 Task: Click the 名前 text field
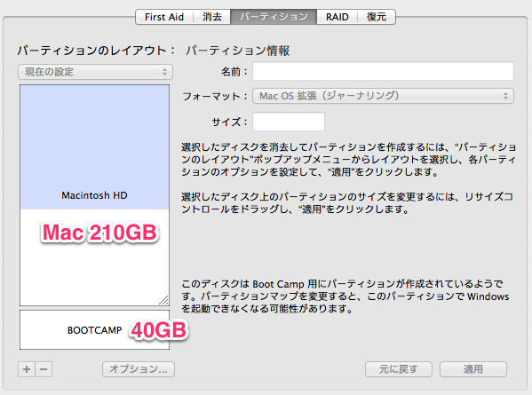pos(383,71)
